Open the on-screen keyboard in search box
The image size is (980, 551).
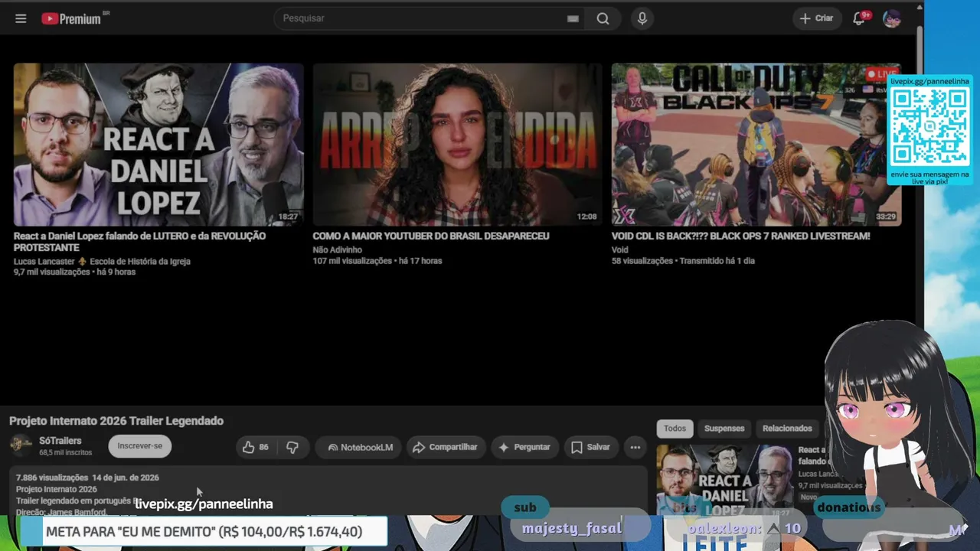pyautogui.click(x=573, y=18)
